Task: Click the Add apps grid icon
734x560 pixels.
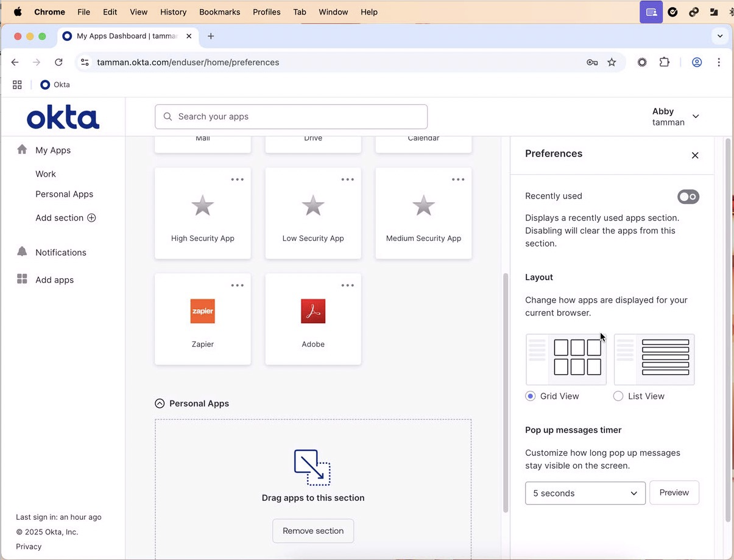Action: point(22,279)
